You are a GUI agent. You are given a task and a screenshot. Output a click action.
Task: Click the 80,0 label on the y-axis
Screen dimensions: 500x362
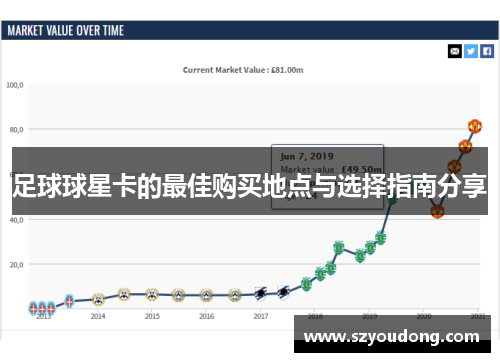tap(16, 130)
